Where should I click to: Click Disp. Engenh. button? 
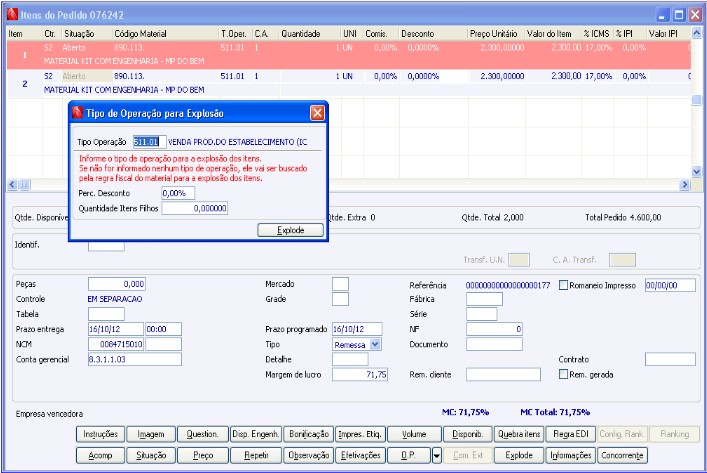(256, 434)
